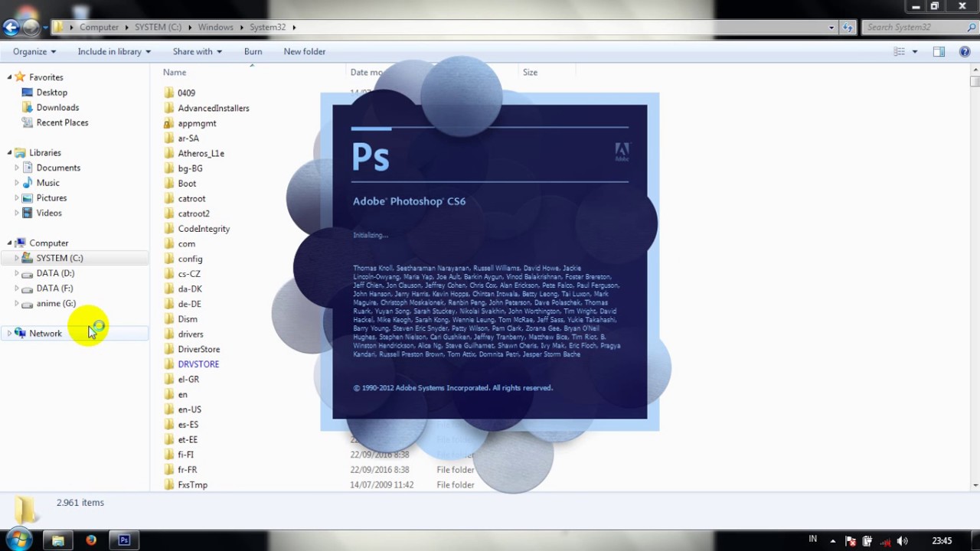The height and width of the screenshot is (551, 980).
Task: Click the Videos library icon
Action: click(28, 213)
